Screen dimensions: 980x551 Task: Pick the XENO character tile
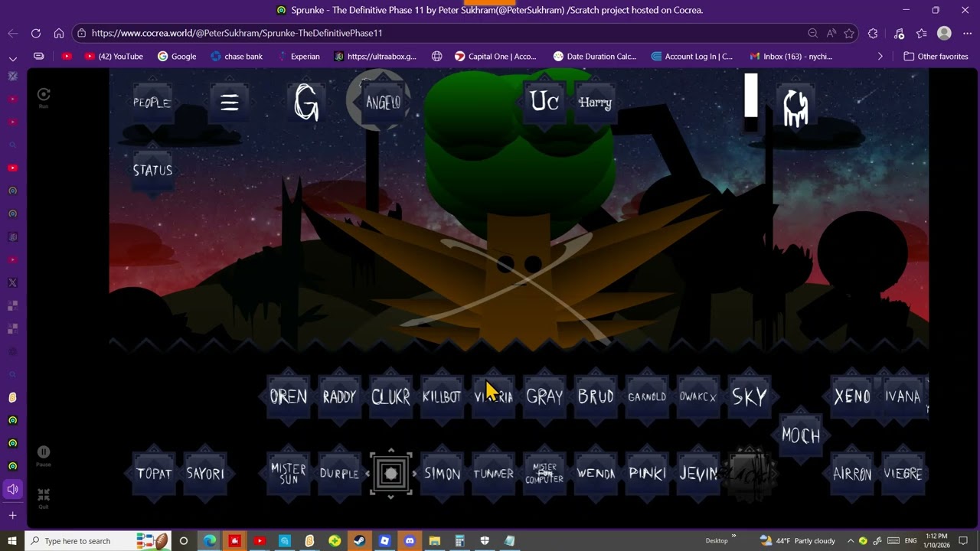[x=852, y=396]
